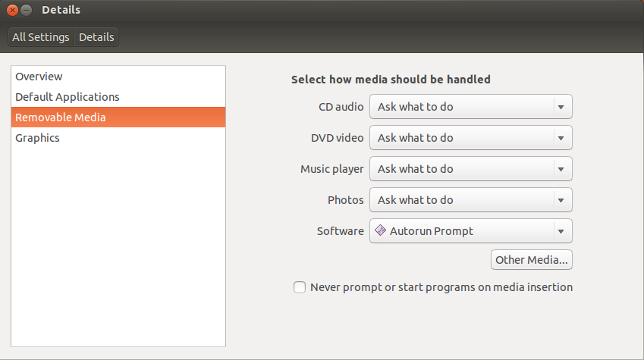Click the Photos dropdown arrow
The image size is (644, 360).
[x=561, y=200]
